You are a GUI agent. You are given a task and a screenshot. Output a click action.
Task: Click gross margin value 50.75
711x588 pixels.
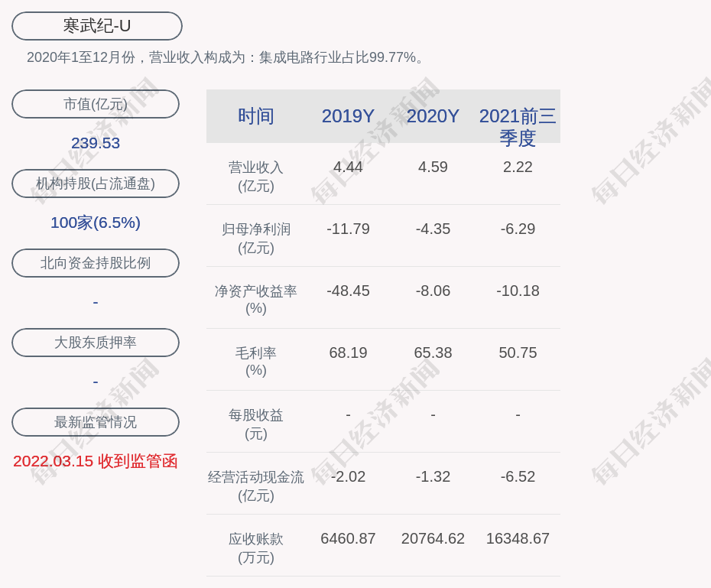pos(518,352)
